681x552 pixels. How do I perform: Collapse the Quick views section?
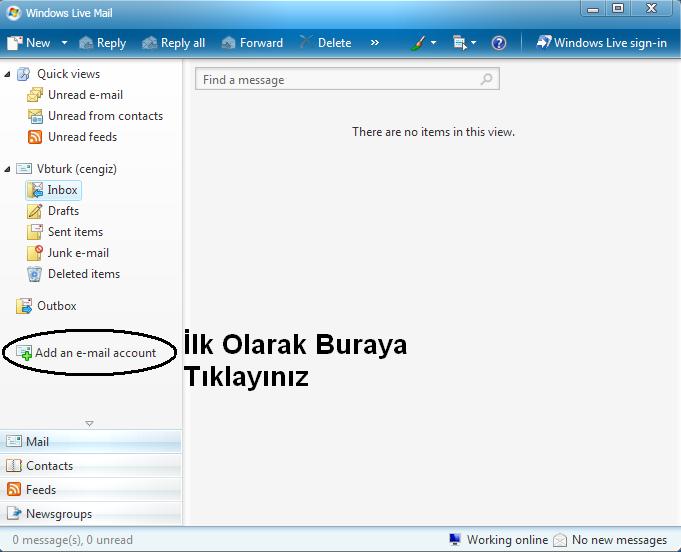click(7, 75)
